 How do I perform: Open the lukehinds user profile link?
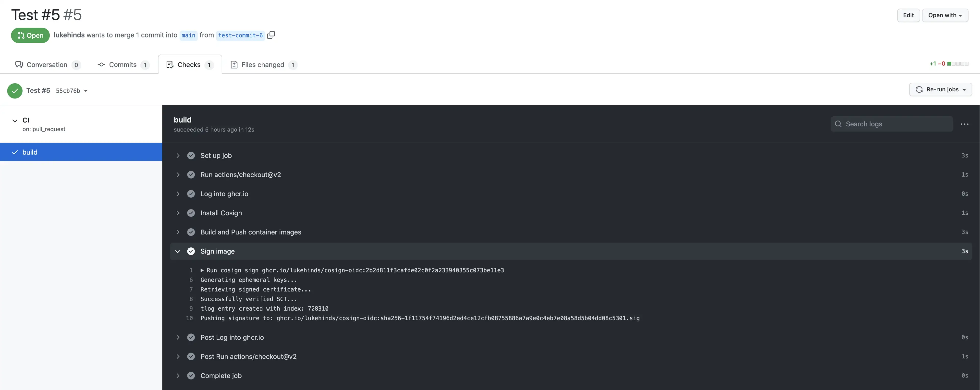(x=69, y=35)
